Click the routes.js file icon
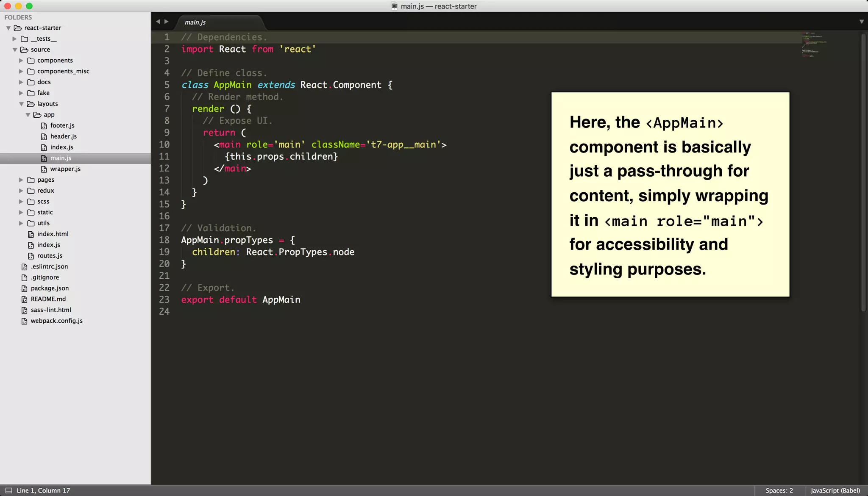This screenshot has height=496, width=868. point(31,256)
